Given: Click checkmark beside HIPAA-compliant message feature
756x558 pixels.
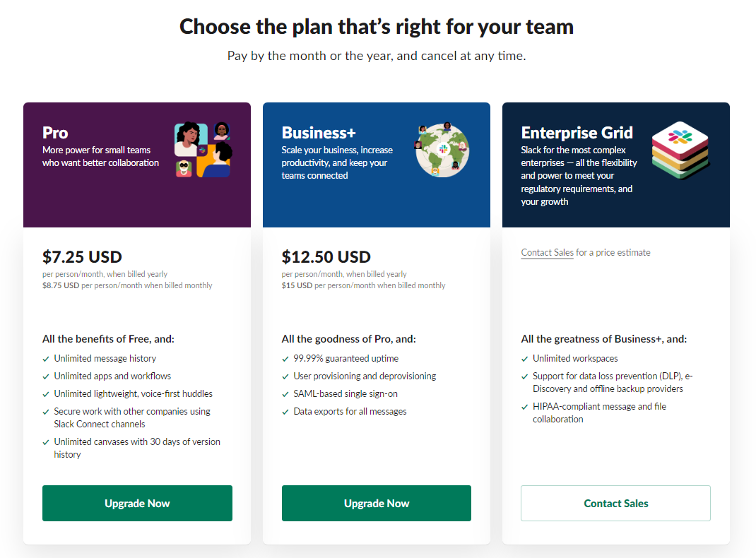Looking at the screenshot, I should [x=524, y=407].
